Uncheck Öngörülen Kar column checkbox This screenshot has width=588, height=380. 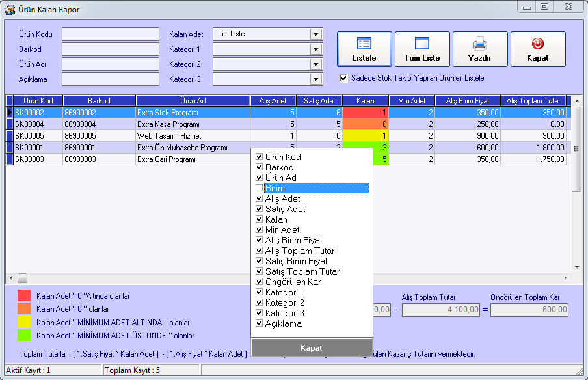click(259, 281)
